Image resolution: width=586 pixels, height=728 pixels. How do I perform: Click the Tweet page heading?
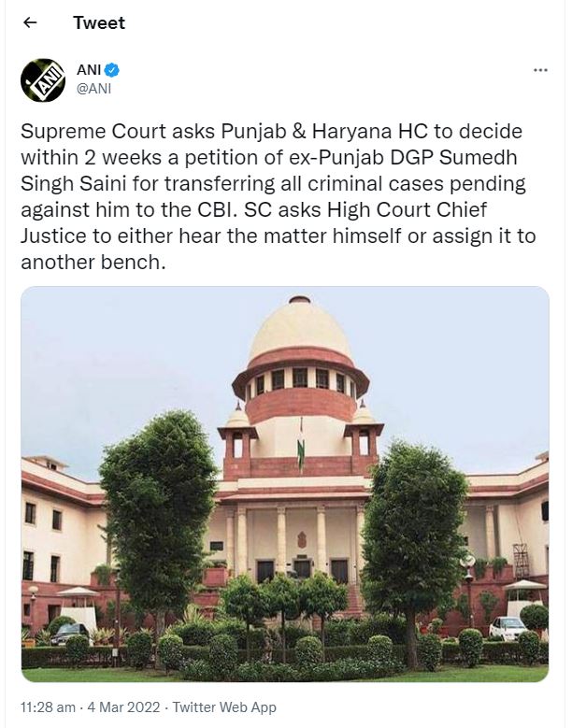tap(99, 22)
